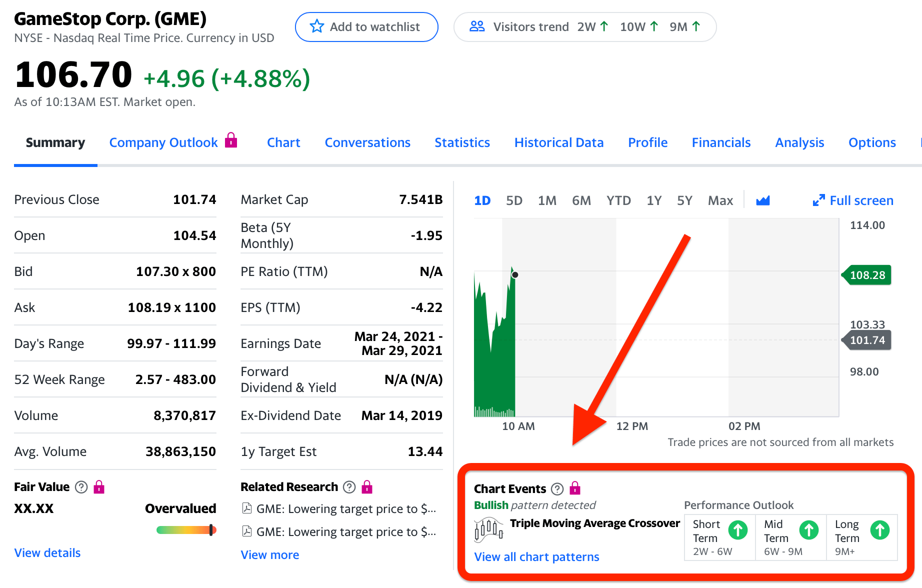This screenshot has height=588, width=922.
Task: Click the Fair Value valuation gradient bar
Action: [186, 530]
